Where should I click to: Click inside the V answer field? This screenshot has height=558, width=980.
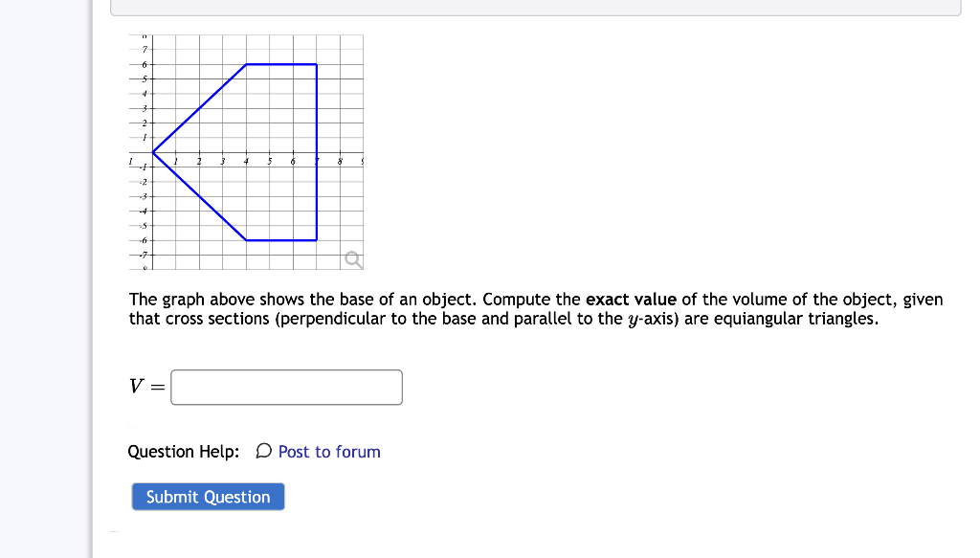tap(285, 387)
